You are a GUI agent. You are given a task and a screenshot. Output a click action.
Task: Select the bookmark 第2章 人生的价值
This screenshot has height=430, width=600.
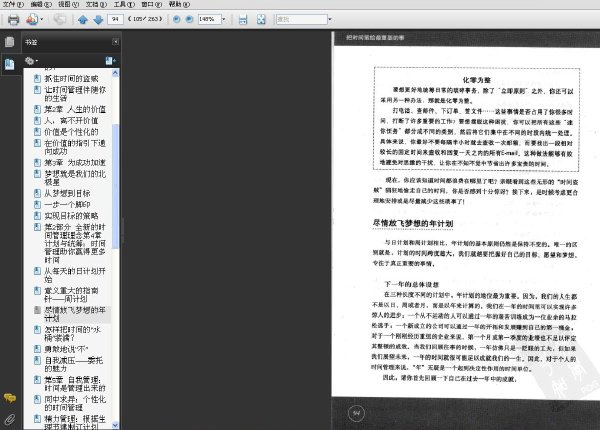pos(75,109)
